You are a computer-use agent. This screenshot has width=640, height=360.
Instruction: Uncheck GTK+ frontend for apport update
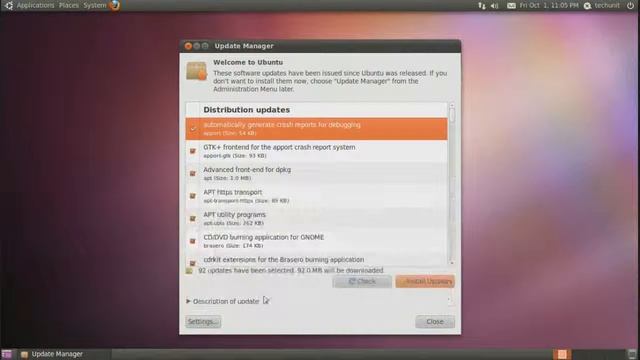(x=193, y=151)
